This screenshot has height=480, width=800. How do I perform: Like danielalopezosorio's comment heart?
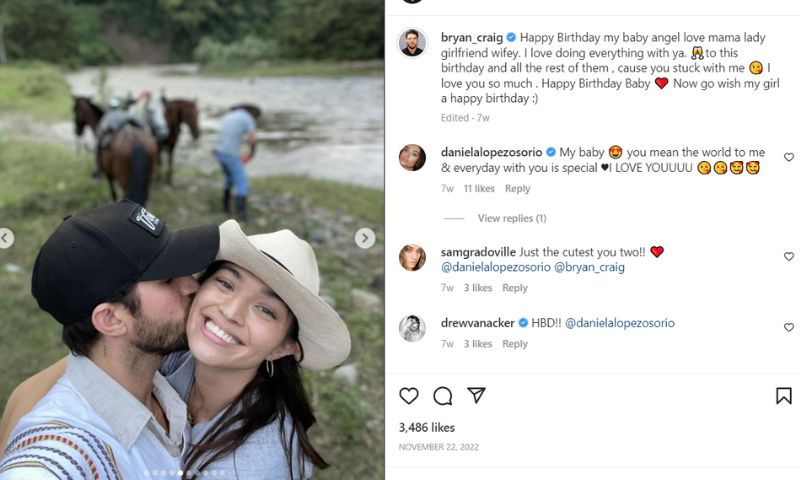click(789, 157)
